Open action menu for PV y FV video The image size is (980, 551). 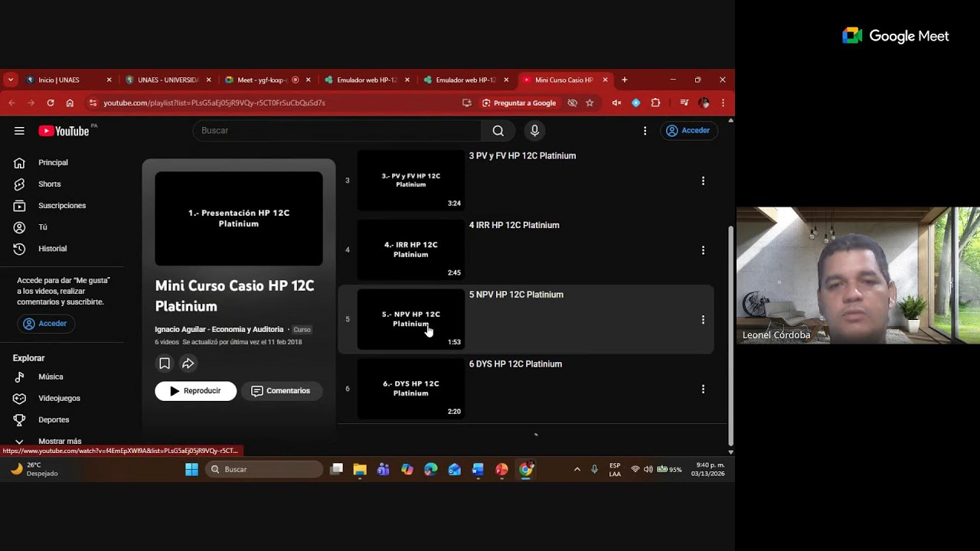[x=703, y=181]
